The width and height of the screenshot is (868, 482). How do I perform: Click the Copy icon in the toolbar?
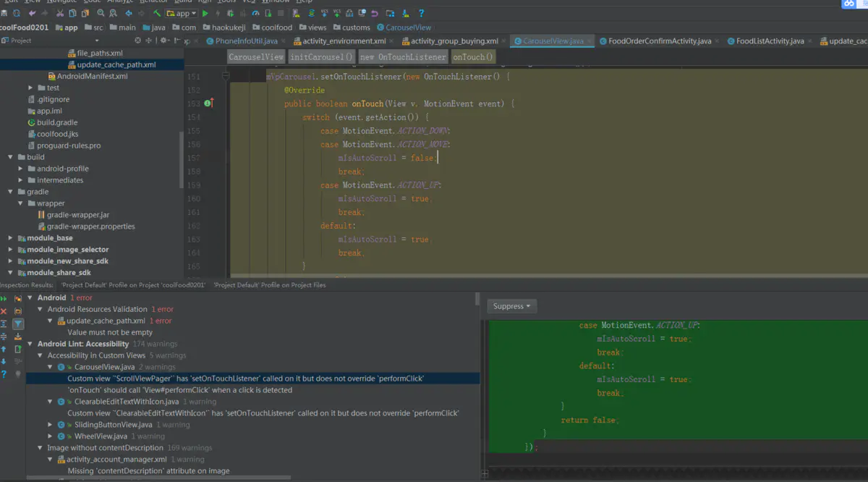pyautogui.click(x=73, y=13)
